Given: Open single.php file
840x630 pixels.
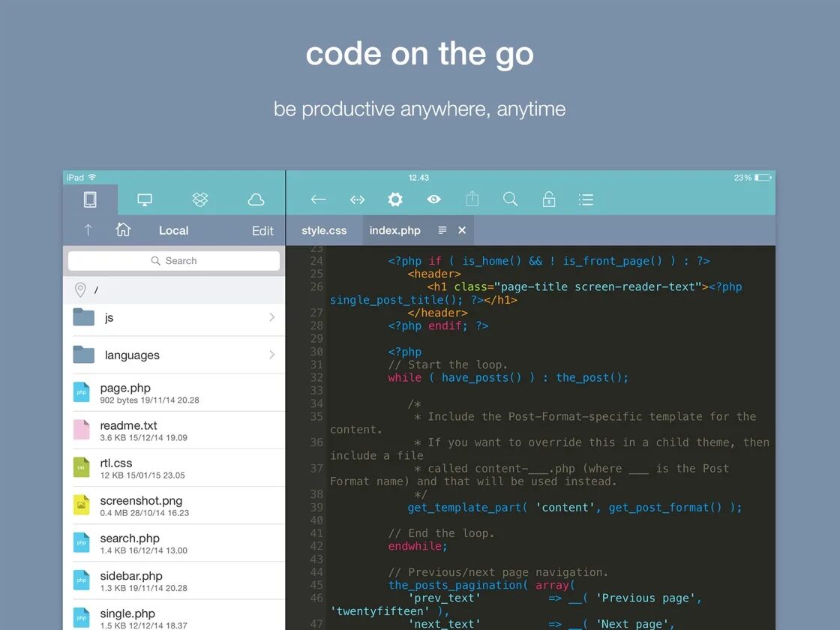Looking at the screenshot, I should [x=174, y=615].
